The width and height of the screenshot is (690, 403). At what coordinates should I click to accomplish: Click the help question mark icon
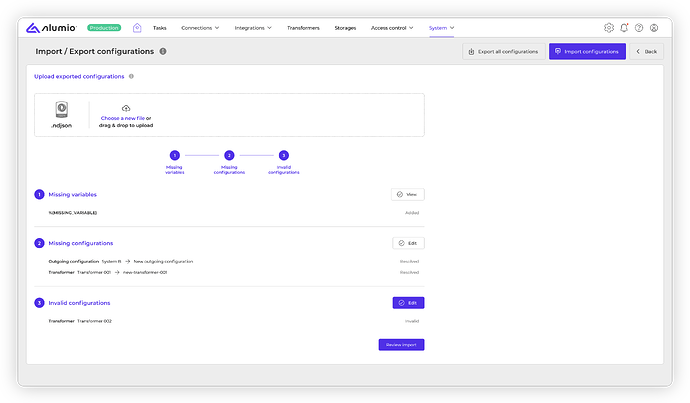click(639, 28)
